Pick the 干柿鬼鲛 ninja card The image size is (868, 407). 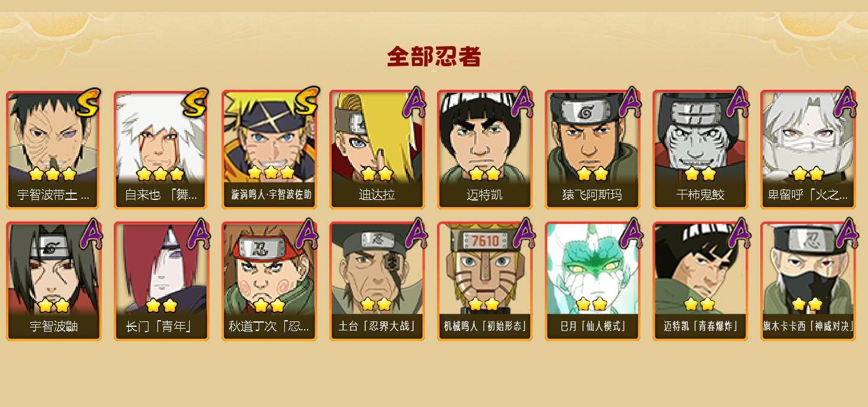click(x=700, y=150)
